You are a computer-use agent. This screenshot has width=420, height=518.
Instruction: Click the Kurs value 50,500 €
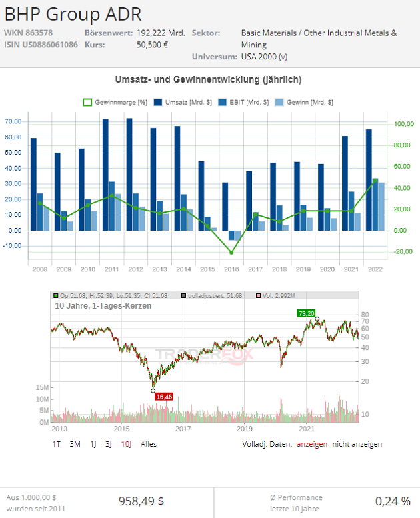click(153, 45)
